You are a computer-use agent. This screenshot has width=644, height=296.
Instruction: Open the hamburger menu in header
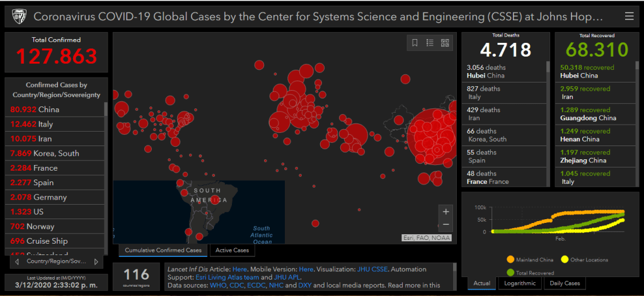[629, 16]
